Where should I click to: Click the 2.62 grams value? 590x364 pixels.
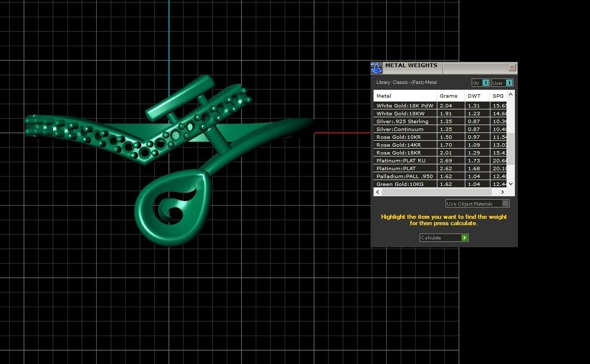(446, 168)
